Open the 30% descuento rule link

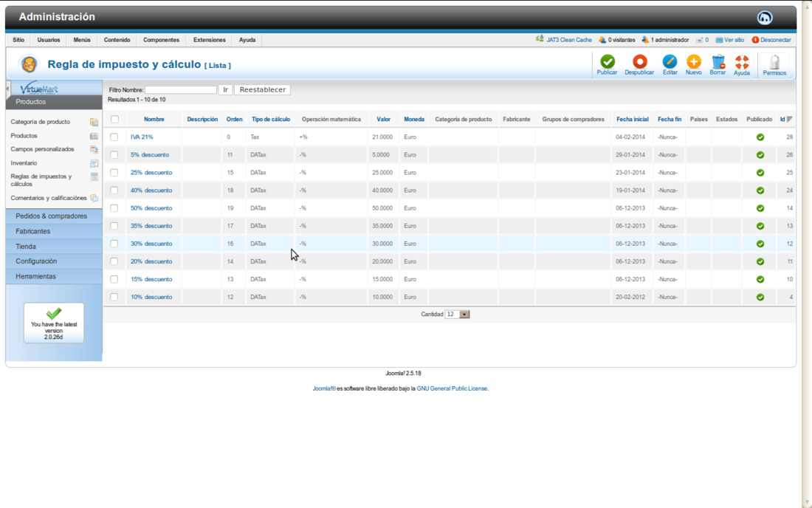tap(151, 244)
